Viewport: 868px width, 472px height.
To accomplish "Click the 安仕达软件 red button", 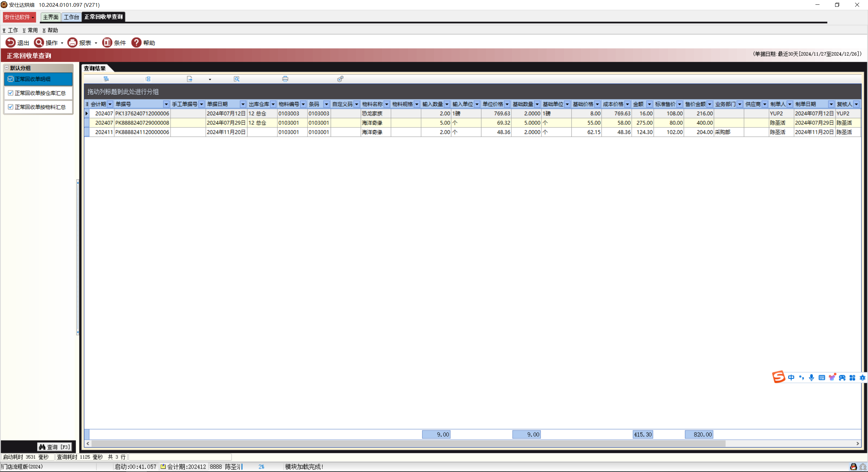I will coord(19,17).
